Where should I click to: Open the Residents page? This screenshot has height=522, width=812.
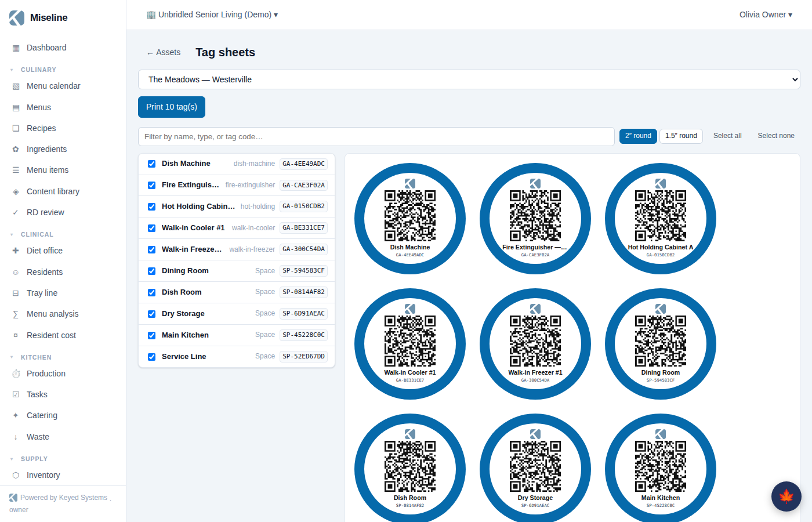[45, 272]
